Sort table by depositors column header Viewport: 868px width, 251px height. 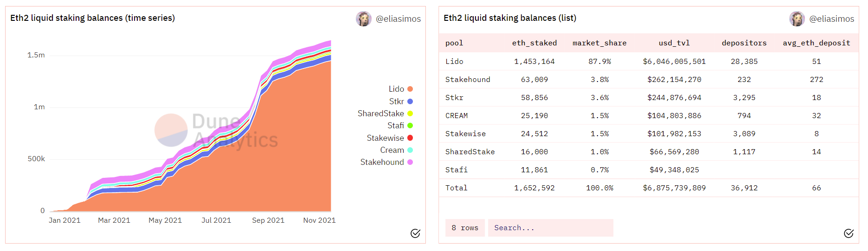[744, 43]
